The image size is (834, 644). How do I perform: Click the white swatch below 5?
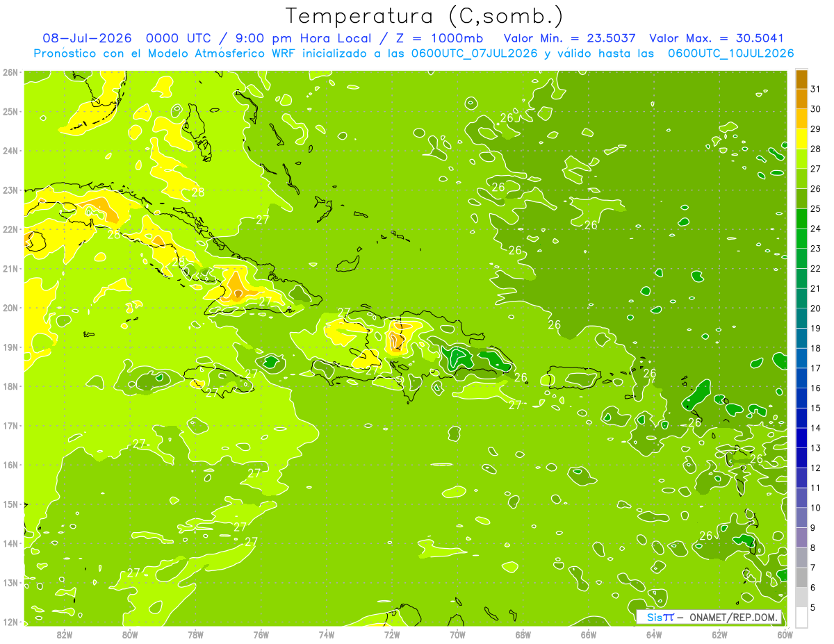[801, 617]
